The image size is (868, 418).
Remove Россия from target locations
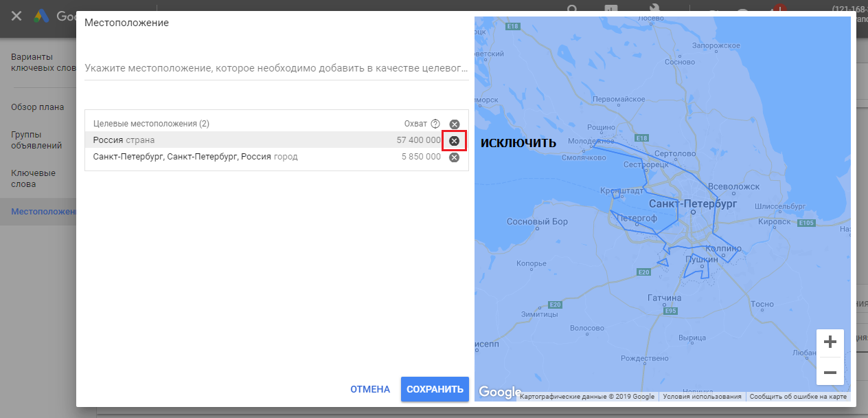pos(454,140)
